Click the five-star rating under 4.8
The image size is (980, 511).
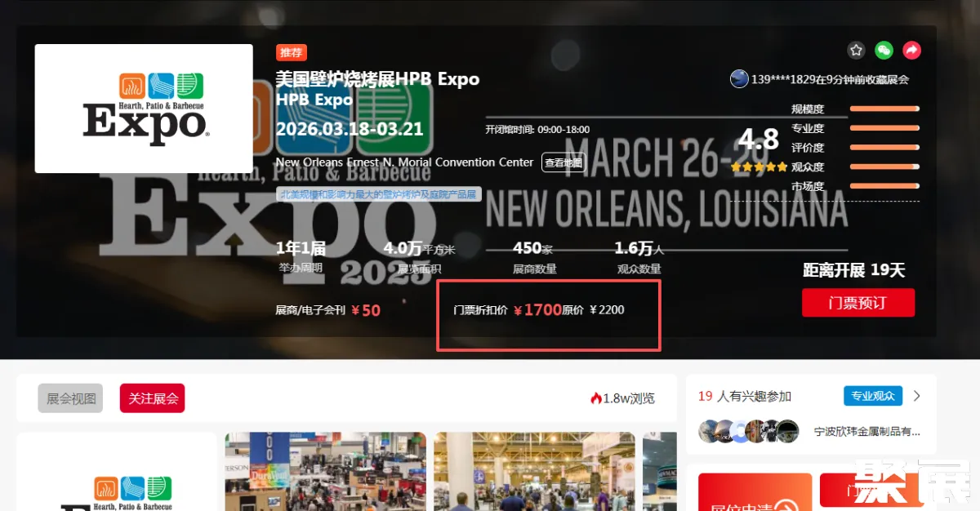tap(759, 167)
